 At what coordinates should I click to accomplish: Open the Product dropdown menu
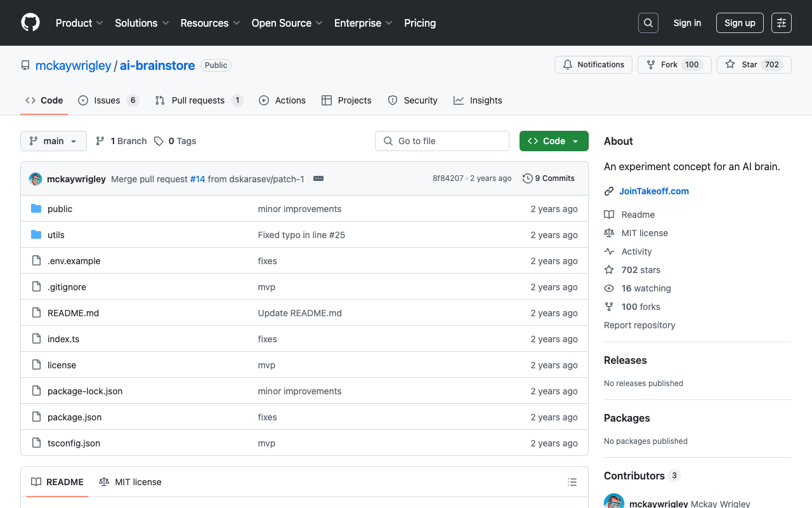[x=79, y=23]
